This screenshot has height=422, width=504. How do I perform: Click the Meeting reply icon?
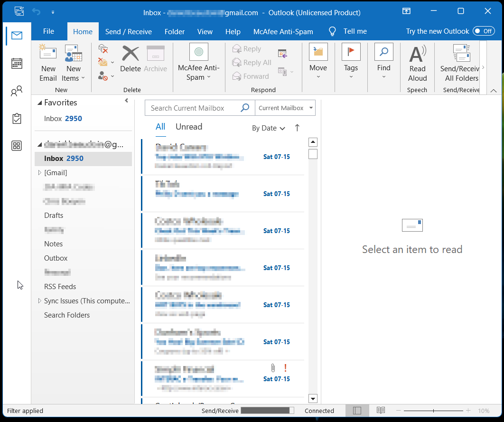pyautogui.click(x=282, y=53)
